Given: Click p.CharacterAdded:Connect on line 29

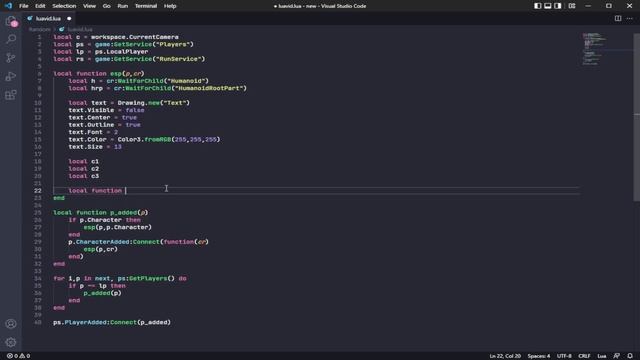Looking at the screenshot, I should point(114,242).
